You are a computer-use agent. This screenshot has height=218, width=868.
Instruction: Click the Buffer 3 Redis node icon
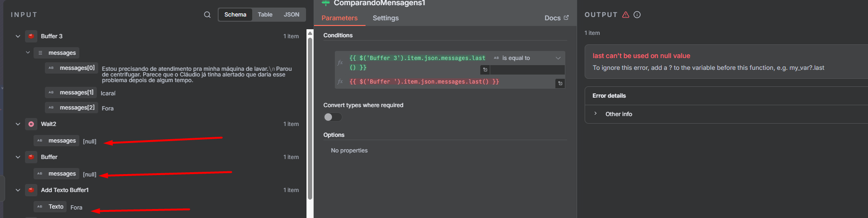[x=31, y=36]
